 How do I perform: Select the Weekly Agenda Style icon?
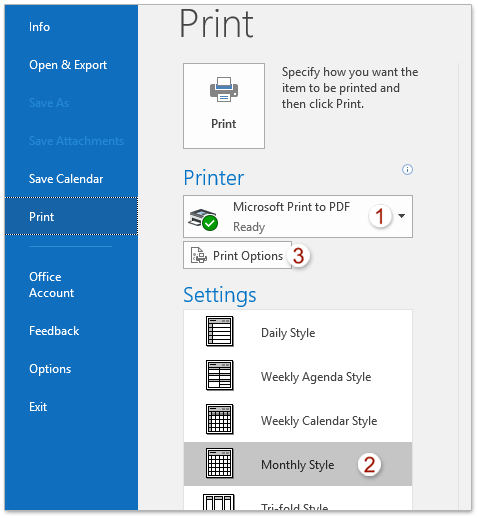(219, 375)
